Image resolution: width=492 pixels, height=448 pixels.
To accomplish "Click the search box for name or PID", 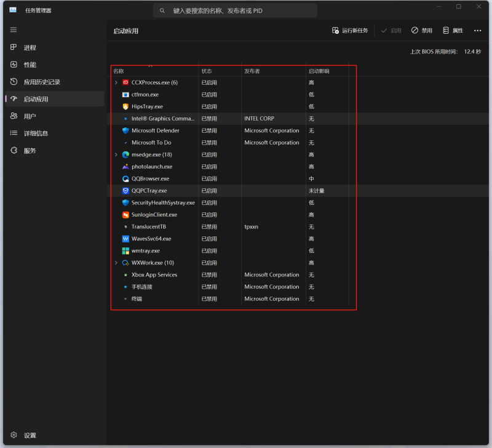I will [235, 10].
